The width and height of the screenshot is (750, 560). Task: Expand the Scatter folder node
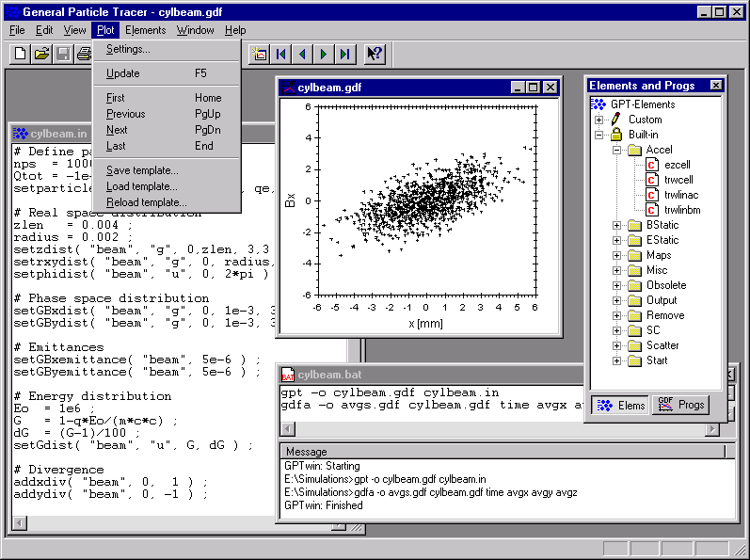[x=617, y=345]
